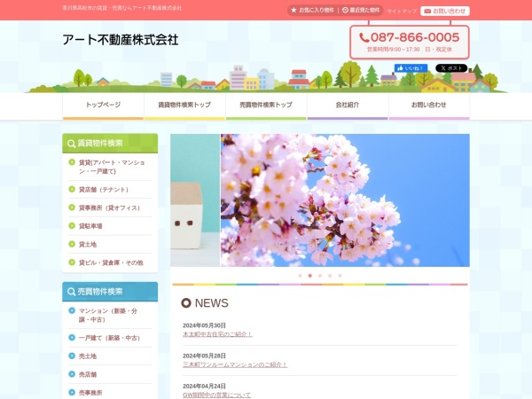
Task: Click the blue bullet icon beside 売店舗
Action: click(x=72, y=374)
